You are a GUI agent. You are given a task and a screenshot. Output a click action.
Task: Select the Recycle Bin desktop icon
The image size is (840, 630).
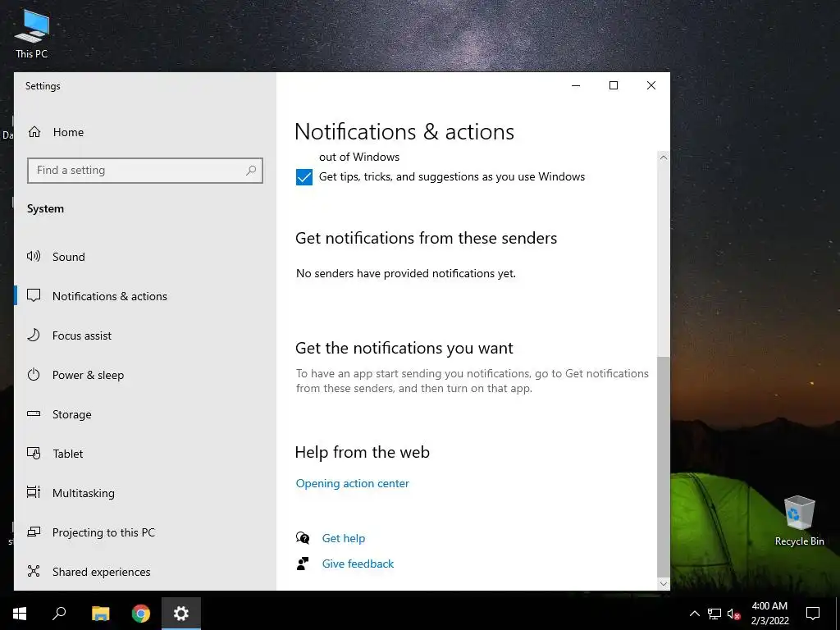point(799,521)
